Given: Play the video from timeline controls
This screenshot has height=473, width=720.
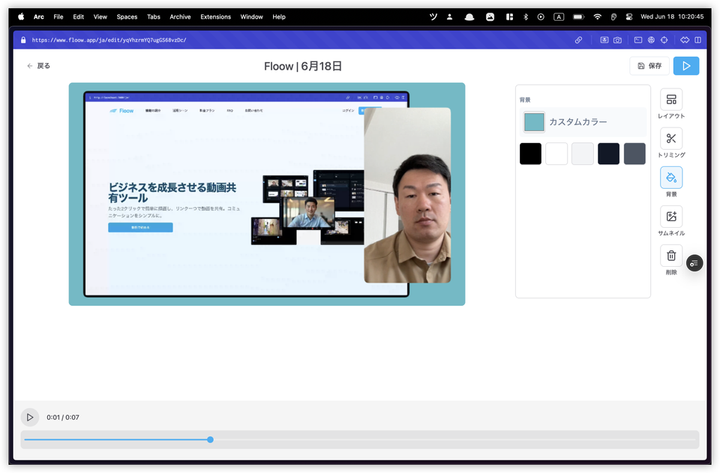Looking at the screenshot, I should click(30, 417).
